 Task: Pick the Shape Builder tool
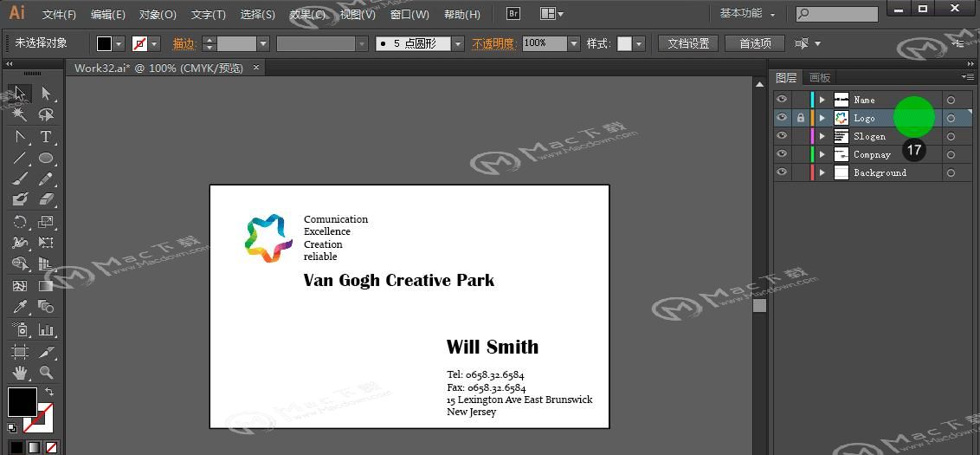point(20,263)
